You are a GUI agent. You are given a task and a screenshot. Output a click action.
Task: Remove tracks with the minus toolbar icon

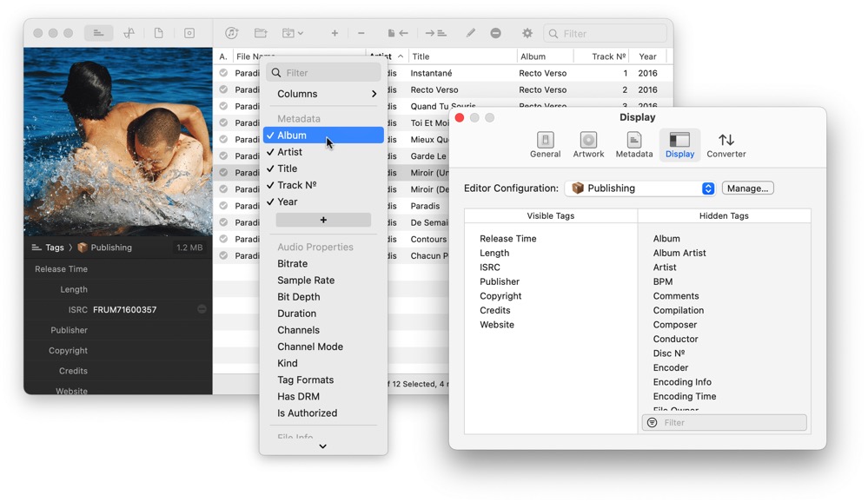pyautogui.click(x=361, y=33)
